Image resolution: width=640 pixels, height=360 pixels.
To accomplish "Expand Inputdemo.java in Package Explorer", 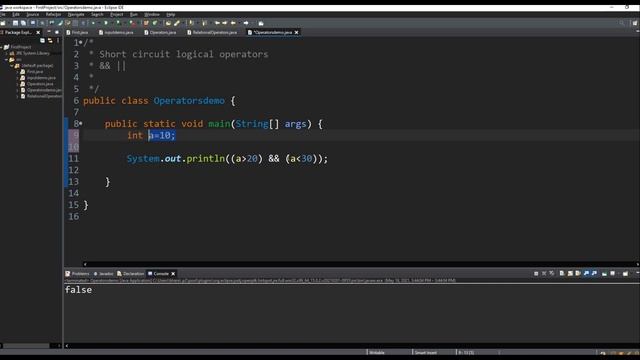I will coord(18,78).
